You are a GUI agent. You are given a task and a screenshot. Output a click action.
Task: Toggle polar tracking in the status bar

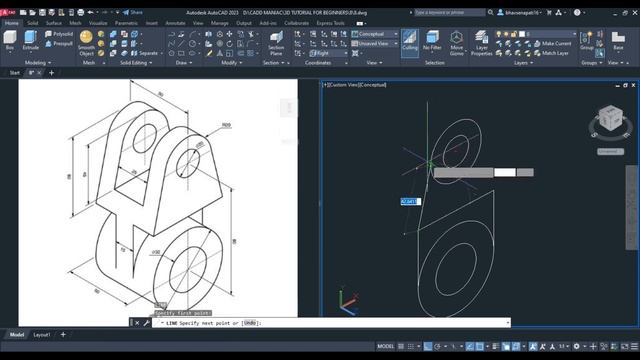(x=437, y=346)
